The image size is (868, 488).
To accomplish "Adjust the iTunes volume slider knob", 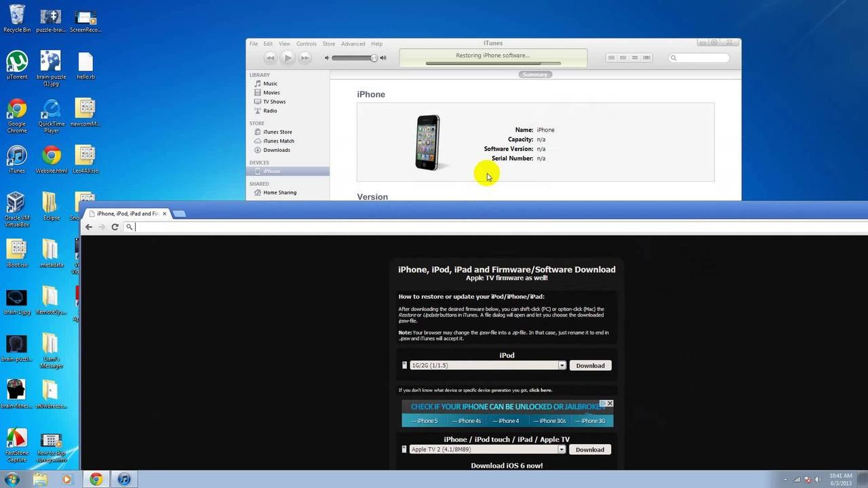I will [374, 58].
